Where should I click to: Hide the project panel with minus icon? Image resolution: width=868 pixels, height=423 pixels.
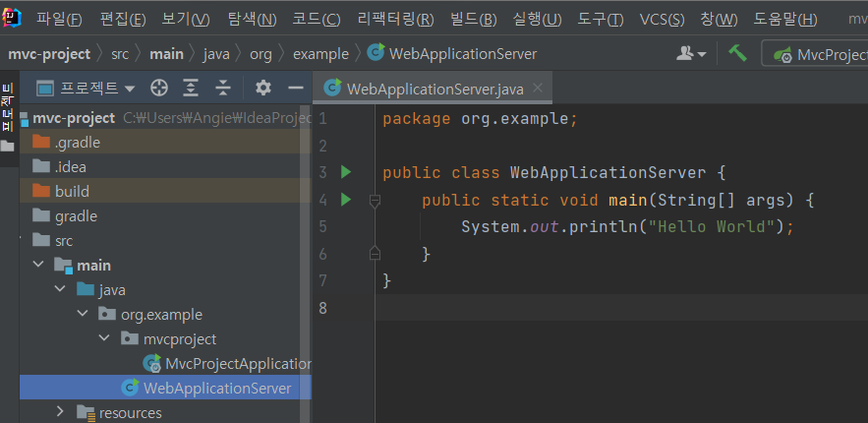point(296,88)
